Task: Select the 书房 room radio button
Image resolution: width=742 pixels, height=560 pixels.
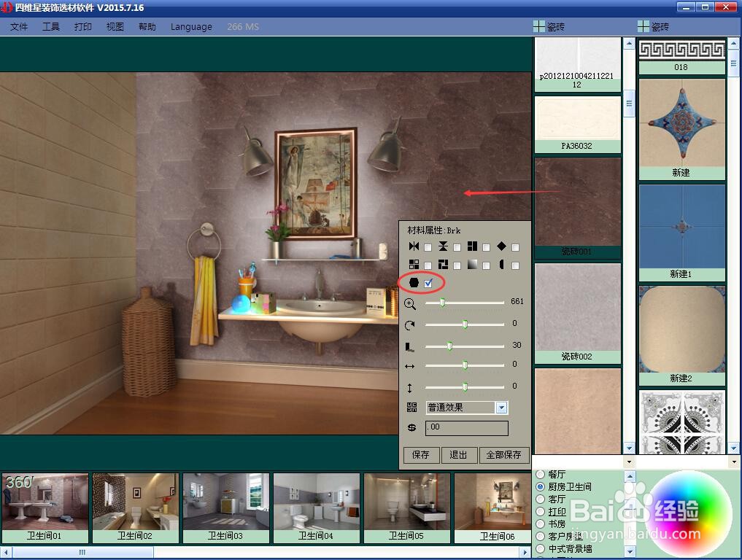Action: tap(540, 524)
